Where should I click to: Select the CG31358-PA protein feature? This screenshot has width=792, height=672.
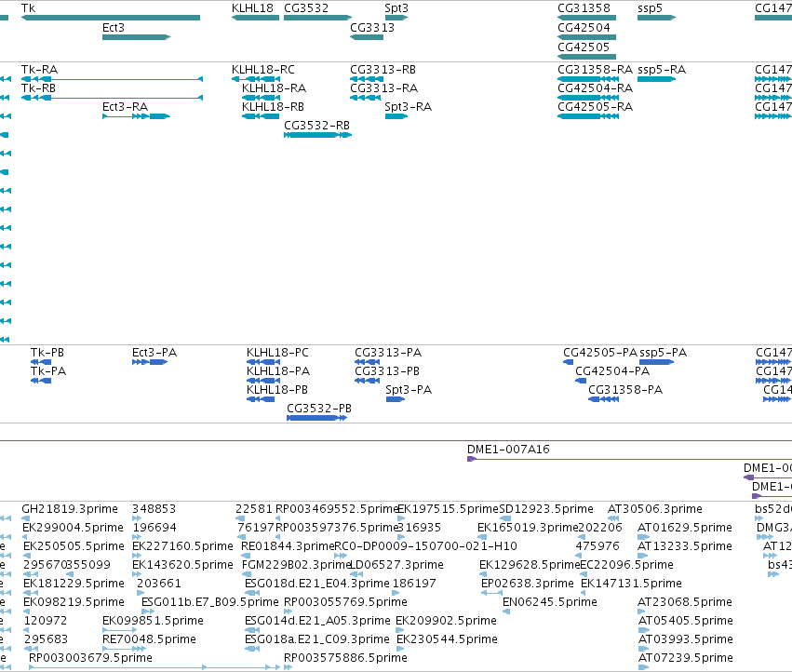click(604, 399)
